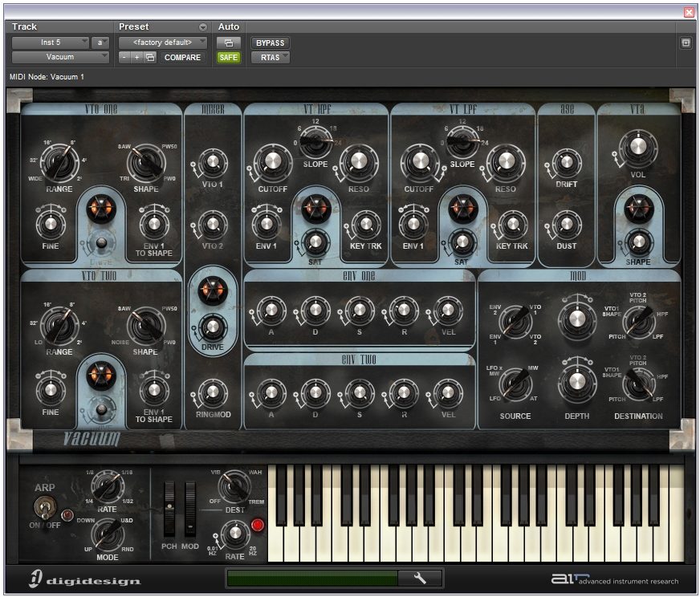This screenshot has height=597, width=700.
Task: Click the VTA Shape knob
Action: click(638, 242)
